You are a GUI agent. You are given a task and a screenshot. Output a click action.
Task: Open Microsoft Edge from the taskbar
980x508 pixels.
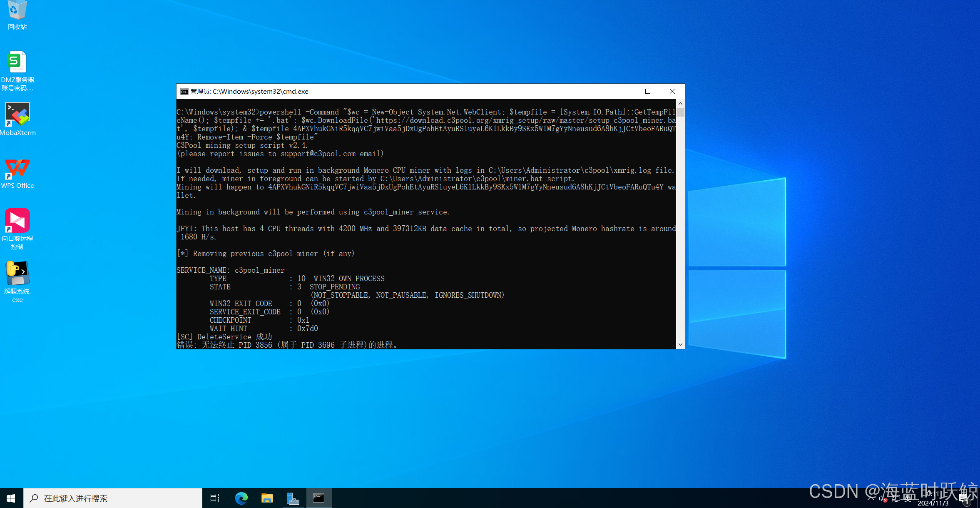pyautogui.click(x=241, y=498)
